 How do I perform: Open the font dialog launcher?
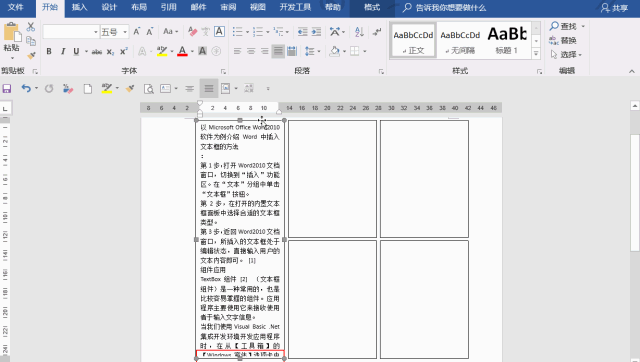(x=223, y=71)
